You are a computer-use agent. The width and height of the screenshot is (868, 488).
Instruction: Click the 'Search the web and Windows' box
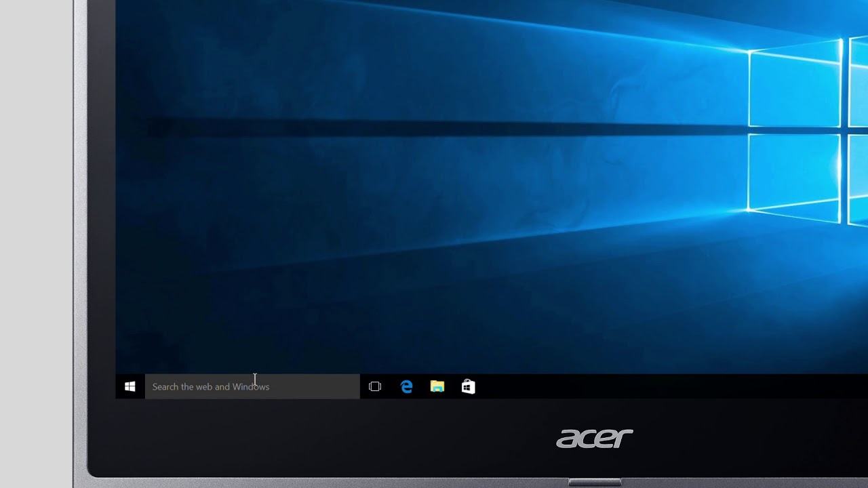point(252,386)
